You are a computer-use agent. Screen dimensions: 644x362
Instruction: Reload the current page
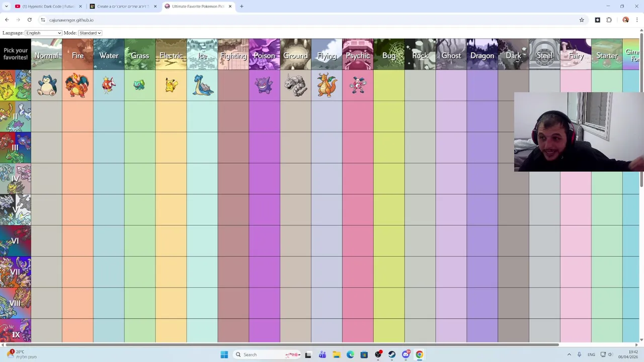30,20
